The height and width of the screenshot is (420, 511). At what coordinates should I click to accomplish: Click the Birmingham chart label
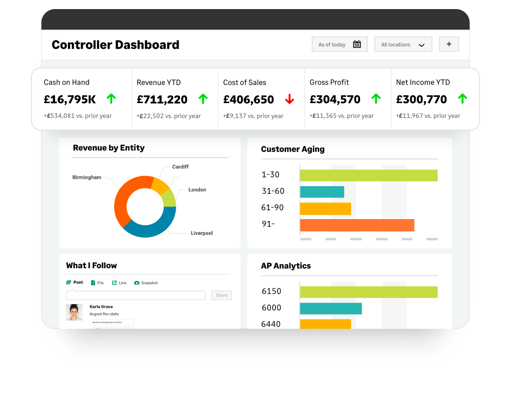coord(87,177)
